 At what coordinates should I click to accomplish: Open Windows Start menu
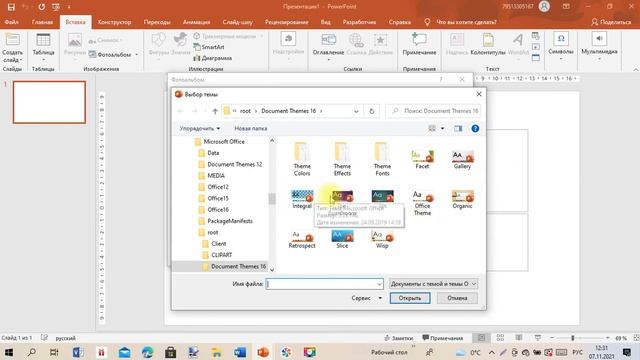[x=9, y=352]
